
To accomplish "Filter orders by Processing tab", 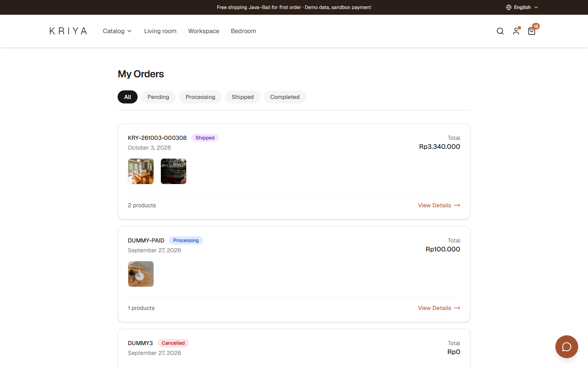I will (x=200, y=97).
